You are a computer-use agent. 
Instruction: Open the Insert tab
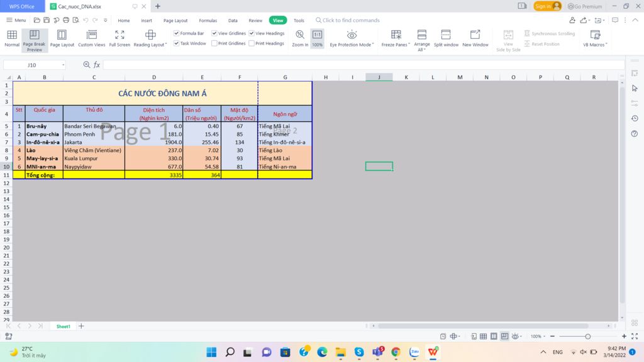tap(147, 21)
